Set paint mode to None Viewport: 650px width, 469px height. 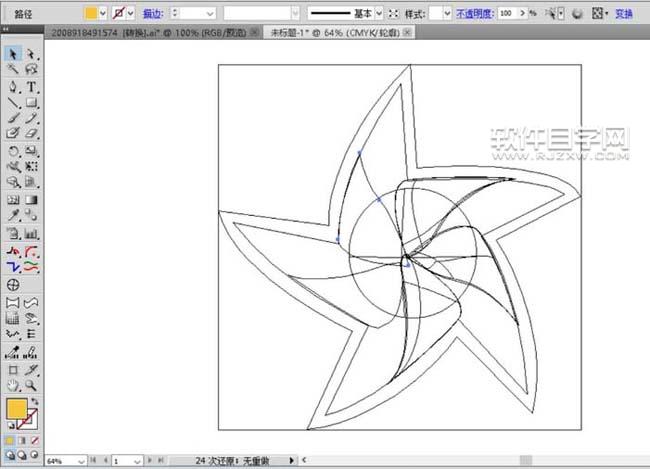pos(36,440)
